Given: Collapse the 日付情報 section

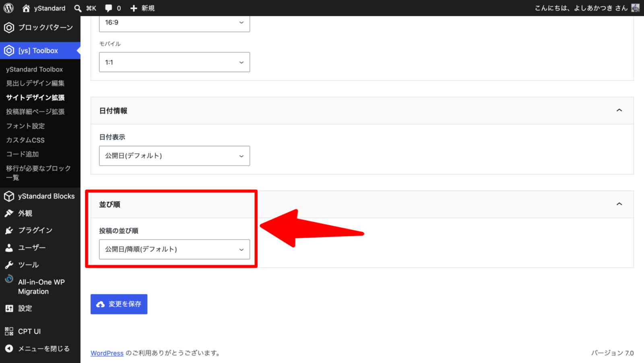Looking at the screenshot, I should [619, 110].
